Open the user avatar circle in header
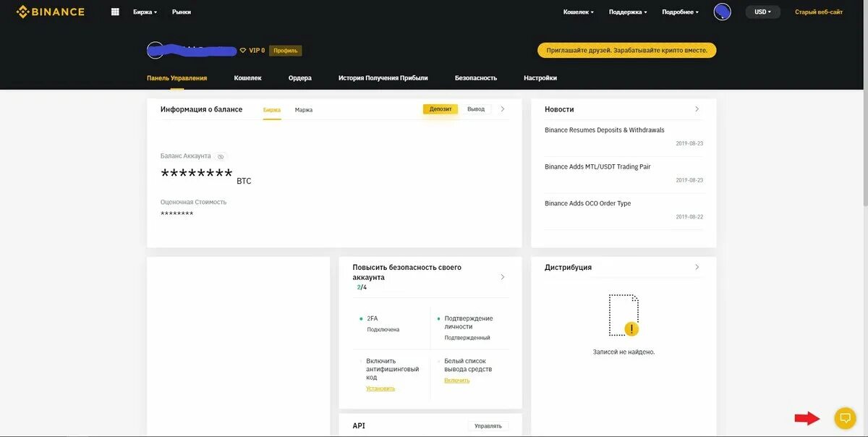Image resolution: width=868 pixels, height=437 pixels. point(722,12)
